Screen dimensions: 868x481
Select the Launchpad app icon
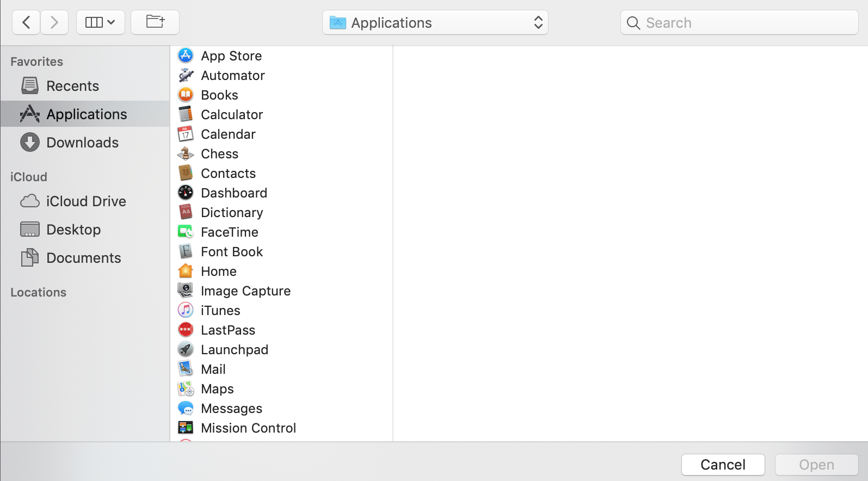(x=186, y=349)
